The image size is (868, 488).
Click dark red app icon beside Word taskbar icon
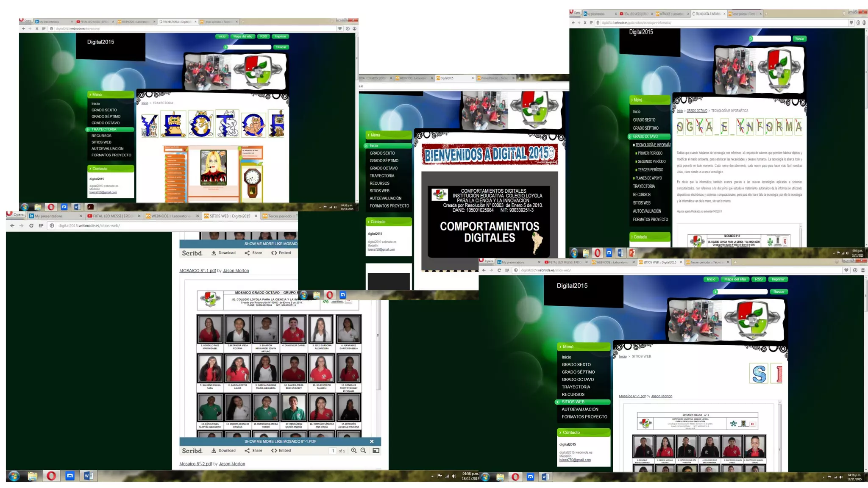coord(90,207)
